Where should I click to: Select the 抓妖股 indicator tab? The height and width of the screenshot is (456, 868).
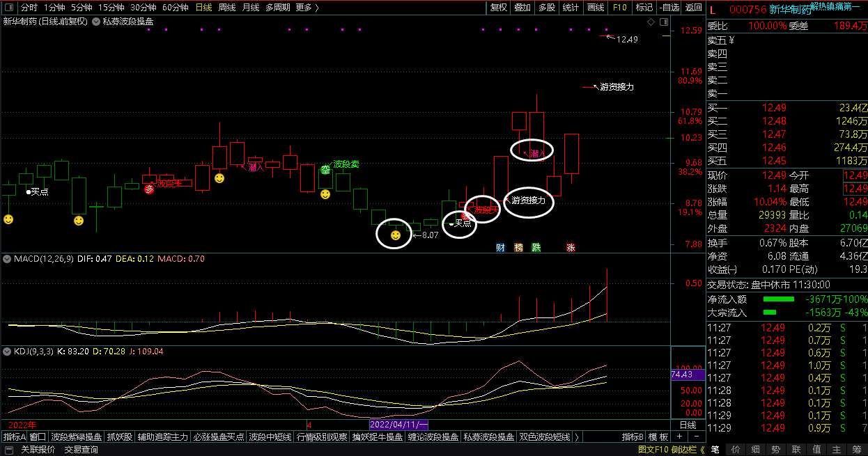click(119, 437)
